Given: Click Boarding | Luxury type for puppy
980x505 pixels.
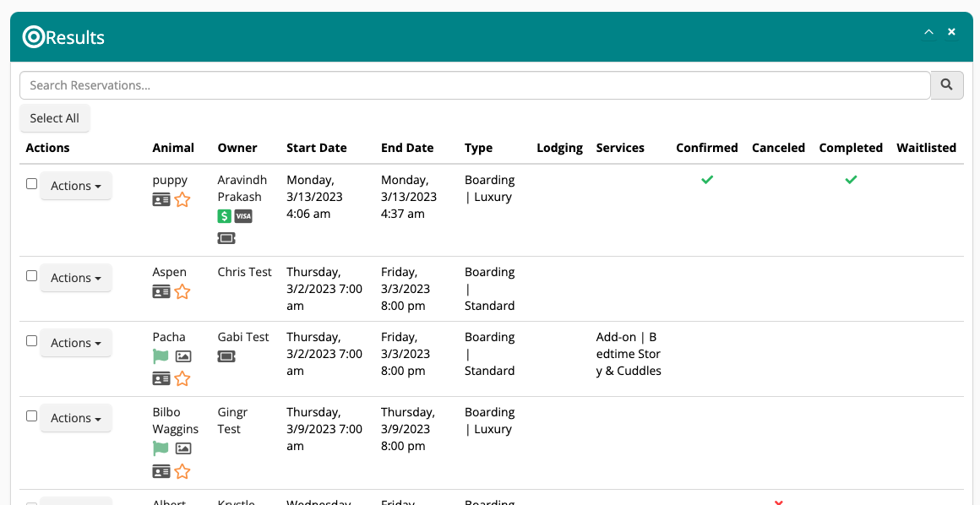Looking at the screenshot, I should tap(490, 188).
